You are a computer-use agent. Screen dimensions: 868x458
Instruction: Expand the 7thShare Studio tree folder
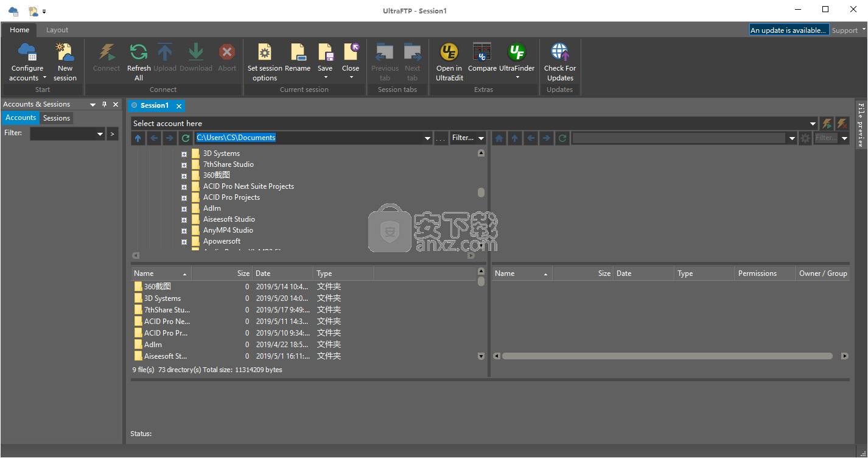click(x=184, y=165)
